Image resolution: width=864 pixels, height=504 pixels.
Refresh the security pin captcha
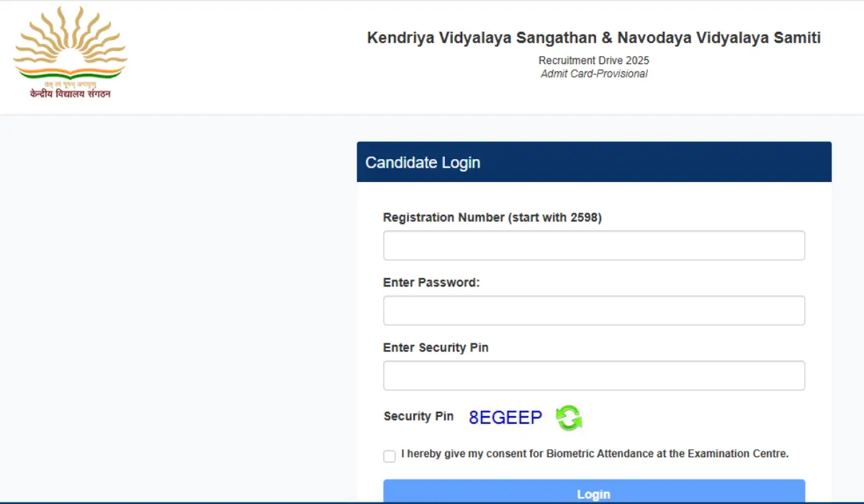pos(568,418)
